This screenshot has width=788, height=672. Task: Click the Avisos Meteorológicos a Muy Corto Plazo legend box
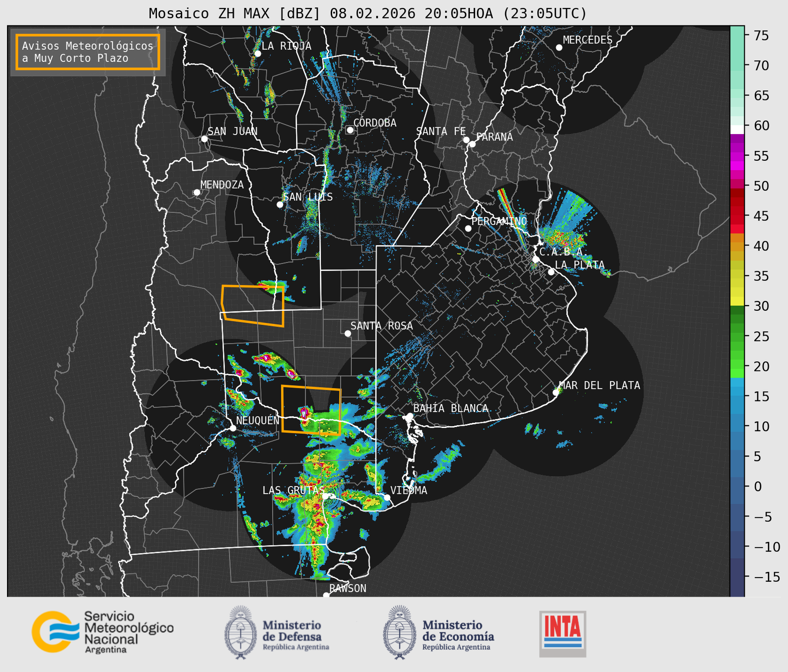click(x=88, y=52)
